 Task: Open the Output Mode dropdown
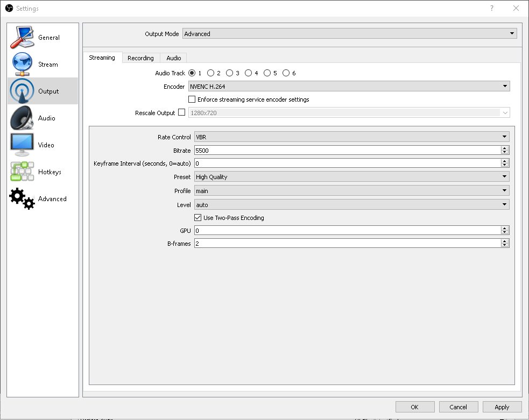[x=511, y=33]
